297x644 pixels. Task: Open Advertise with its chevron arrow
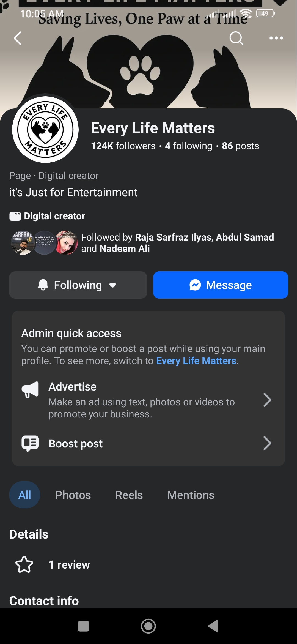[267, 400]
